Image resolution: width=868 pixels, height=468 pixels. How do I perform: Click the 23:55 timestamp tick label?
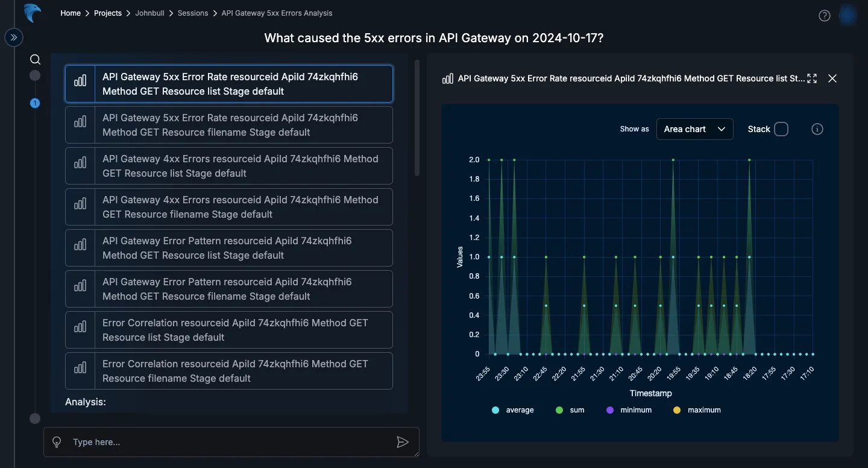(x=483, y=374)
